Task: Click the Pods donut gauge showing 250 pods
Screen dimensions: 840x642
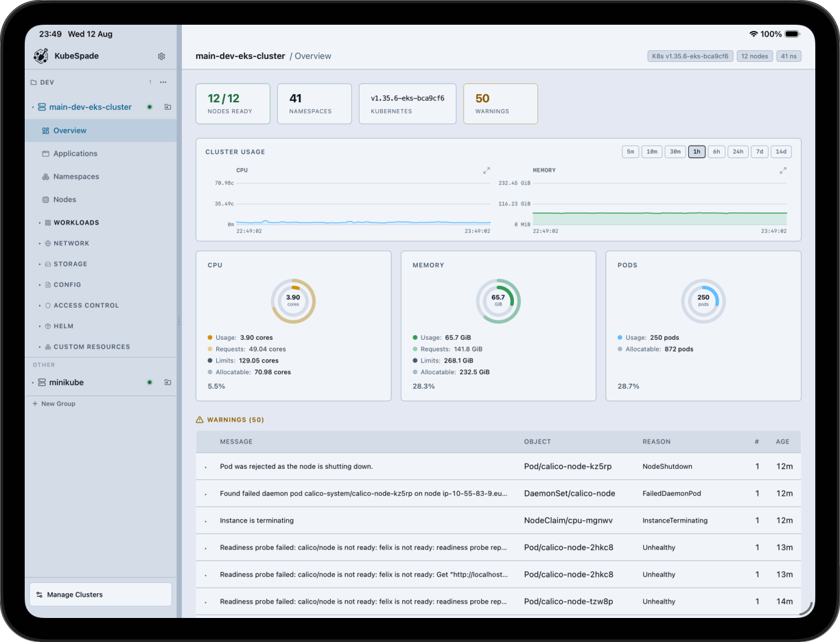Action: 703,301
